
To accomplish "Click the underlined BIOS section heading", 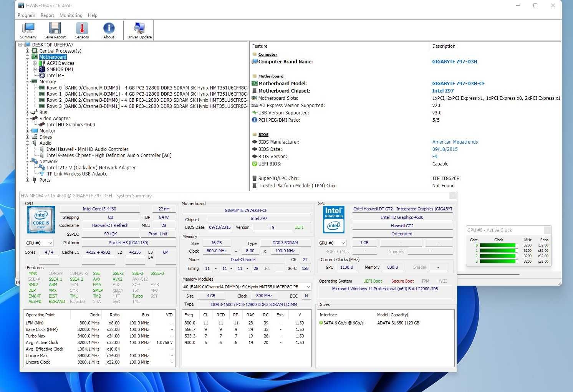I will [263, 135].
